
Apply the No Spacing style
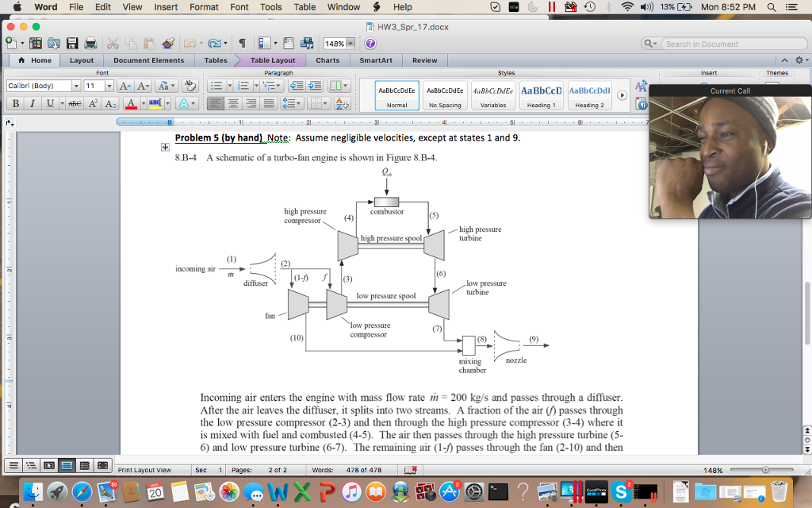coord(445,95)
